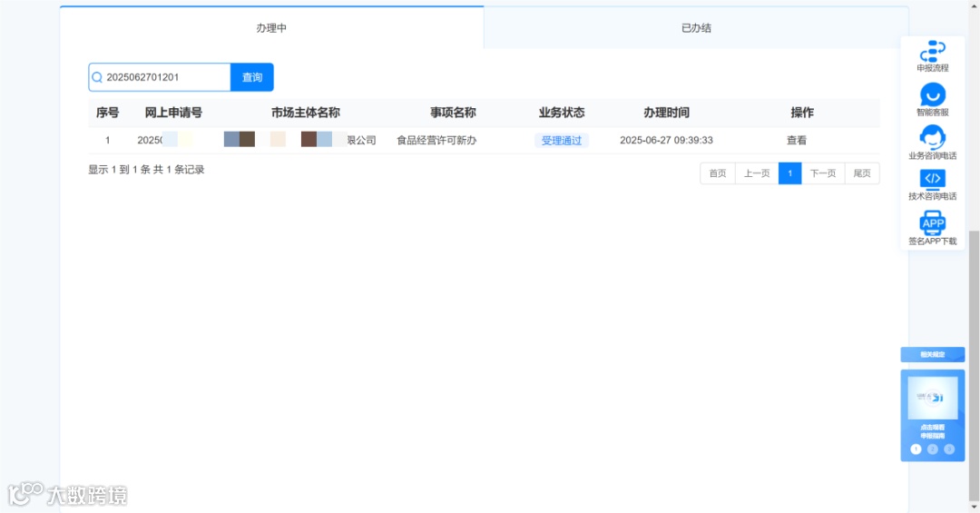This screenshot has width=980, height=513.
Task: Jump to 尾页 last page
Action: point(862,173)
